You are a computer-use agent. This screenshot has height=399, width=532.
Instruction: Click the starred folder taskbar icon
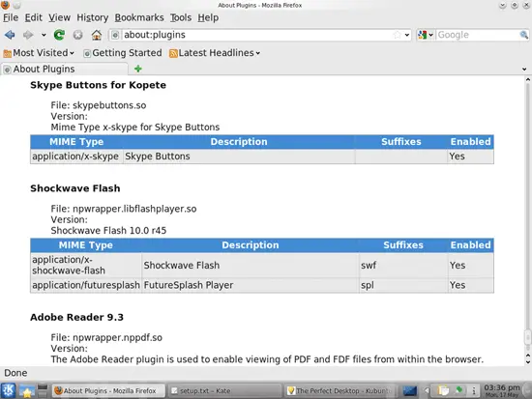pyautogui.click(x=27, y=391)
